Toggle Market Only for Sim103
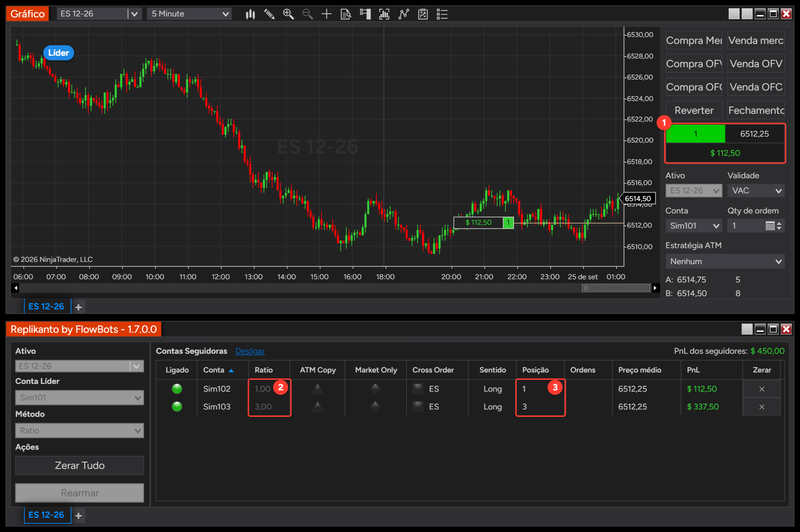Screen dimensions: 800x532 coord(376,407)
